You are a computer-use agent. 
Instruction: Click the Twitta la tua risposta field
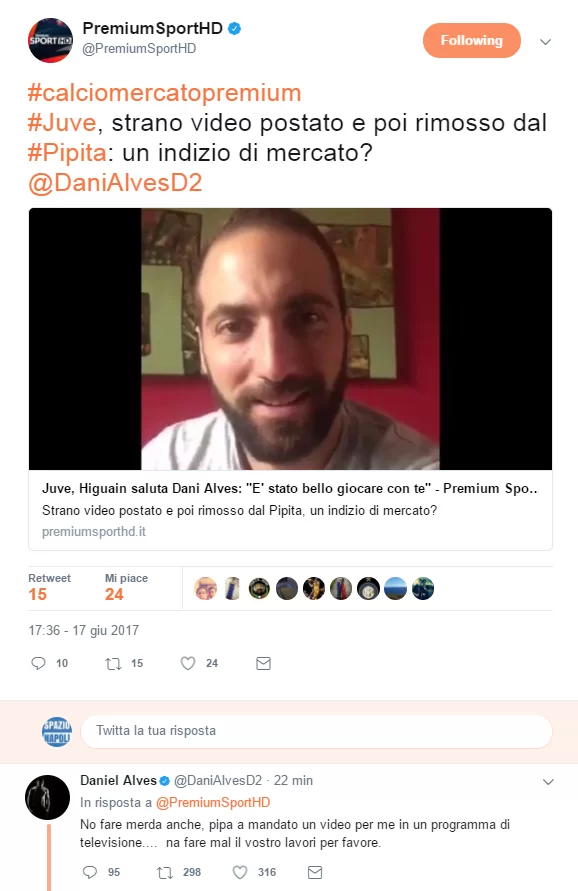pos(317,731)
